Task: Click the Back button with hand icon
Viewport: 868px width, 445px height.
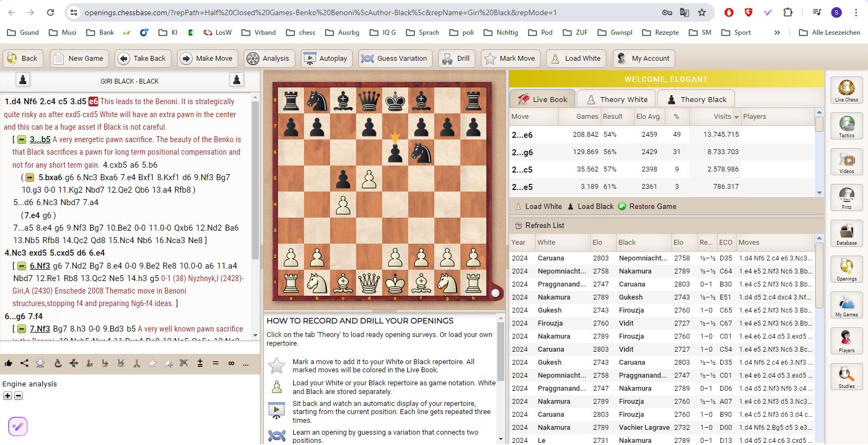Action: [23, 59]
